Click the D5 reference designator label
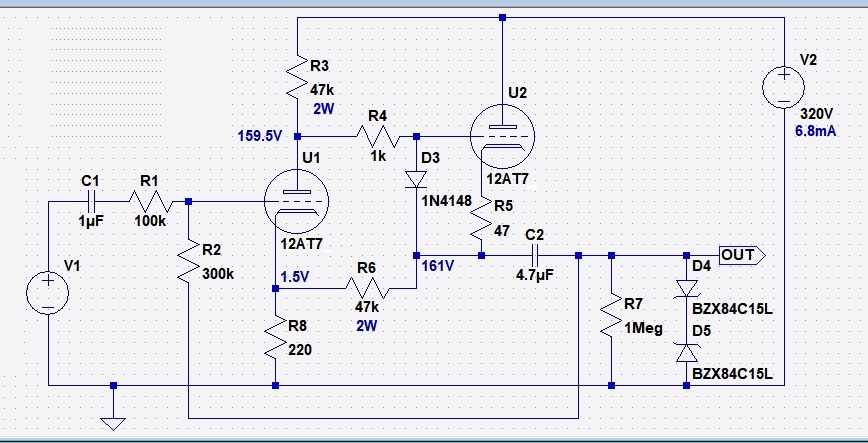 click(x=702, y=331)
